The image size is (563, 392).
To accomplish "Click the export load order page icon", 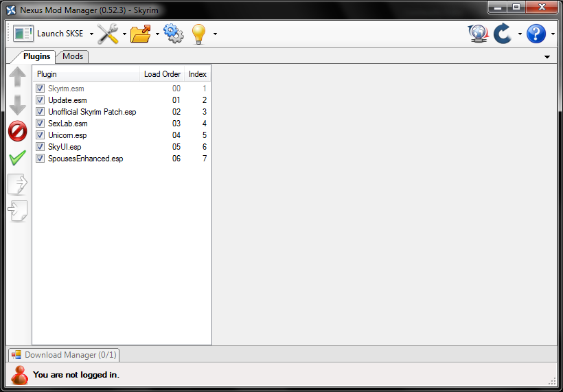I will tap(18, 185).
